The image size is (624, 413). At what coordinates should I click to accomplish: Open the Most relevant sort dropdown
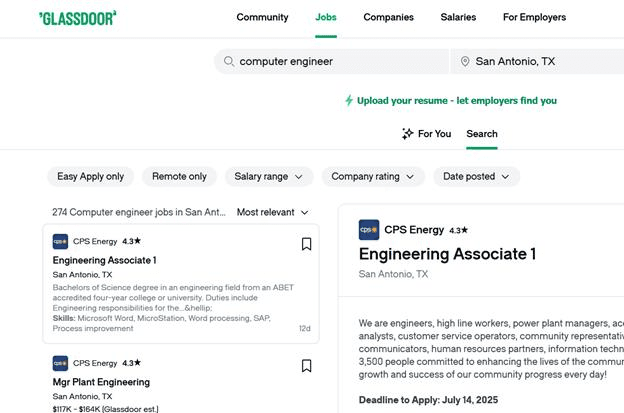[x=273, y=212]
